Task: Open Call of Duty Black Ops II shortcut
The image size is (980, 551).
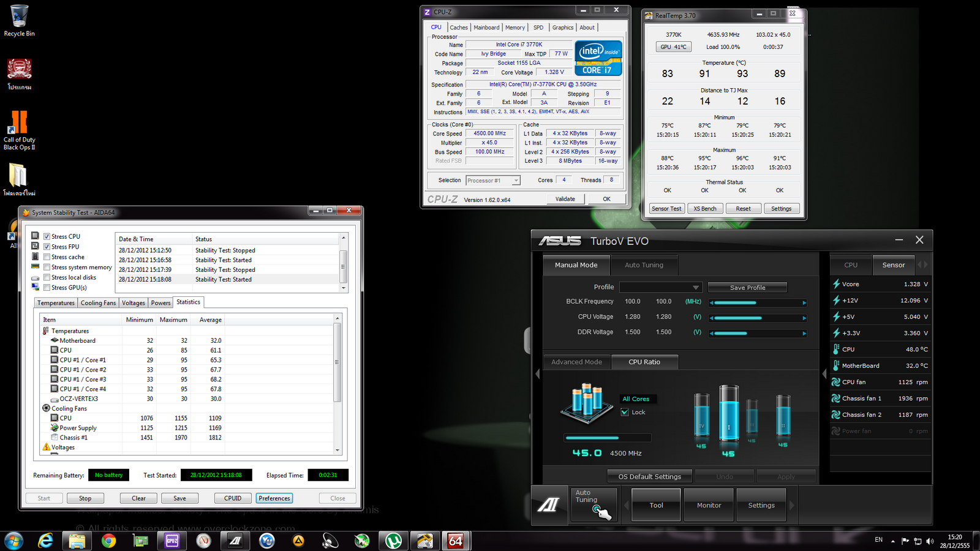Action: pos(19,123)
